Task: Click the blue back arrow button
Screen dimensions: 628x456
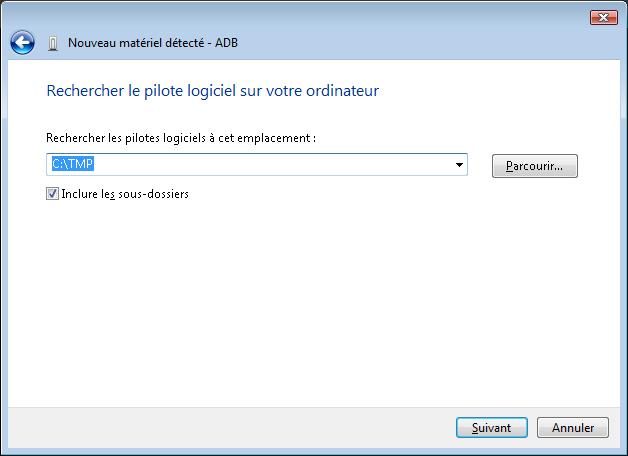Action: point(22,43)
